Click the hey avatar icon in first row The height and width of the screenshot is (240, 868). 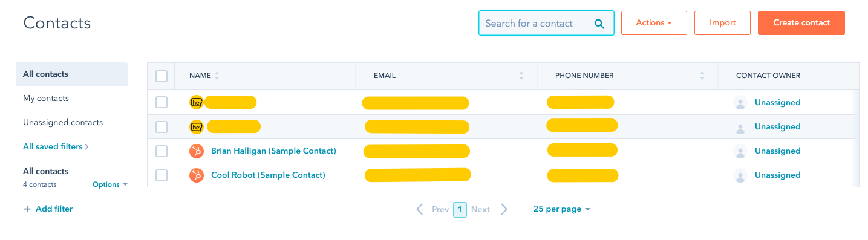[x=197, y=103]
